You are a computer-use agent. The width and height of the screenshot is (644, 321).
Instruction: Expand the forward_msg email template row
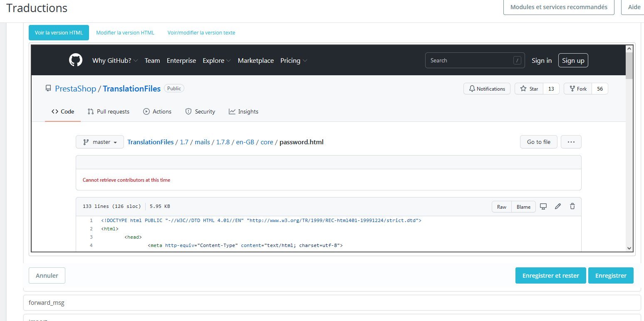tap(332, 303)
